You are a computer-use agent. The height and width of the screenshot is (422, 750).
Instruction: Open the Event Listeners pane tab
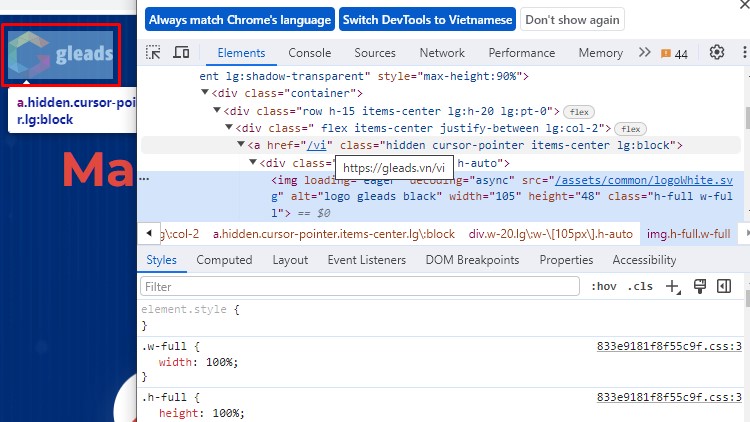point(367,260)
